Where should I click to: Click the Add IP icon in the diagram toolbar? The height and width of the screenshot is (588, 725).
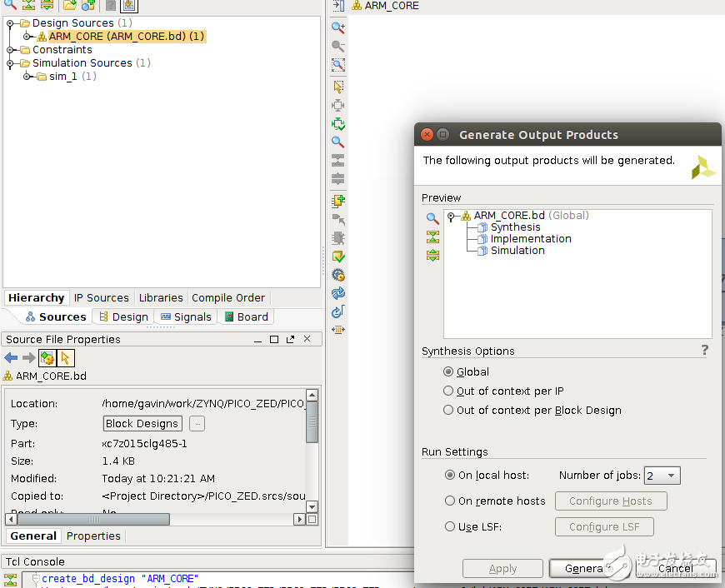(x=338, y=200)
